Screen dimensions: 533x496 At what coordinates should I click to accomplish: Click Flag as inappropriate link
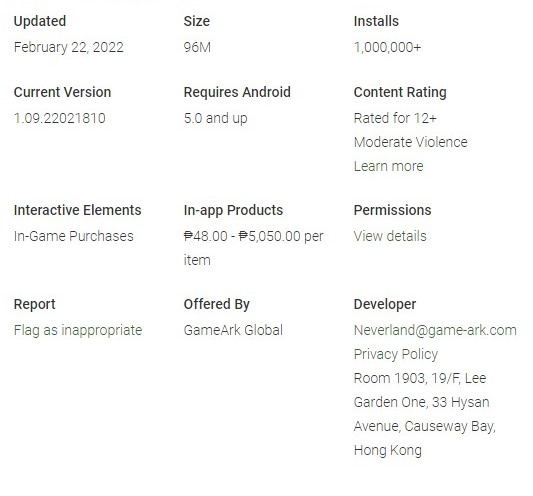click(x=78, y=330)
